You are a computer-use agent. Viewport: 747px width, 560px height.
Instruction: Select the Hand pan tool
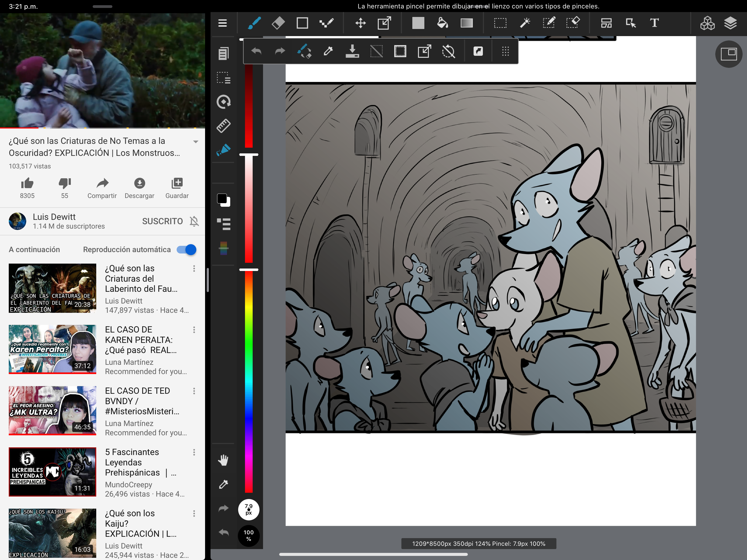[223, 460]
